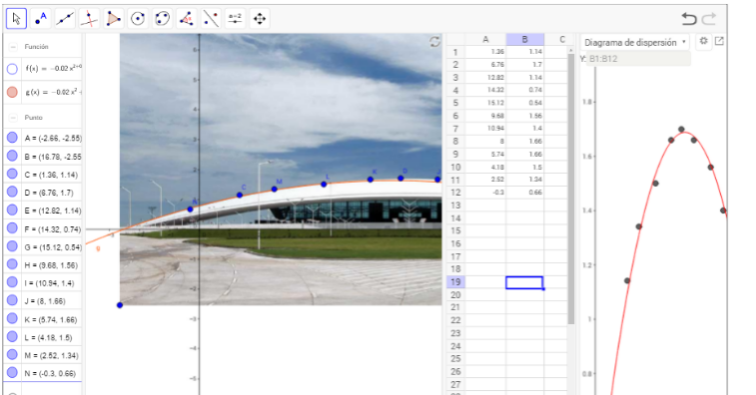
Task: Choose the Point tool
Action: [x=40, y=19]
